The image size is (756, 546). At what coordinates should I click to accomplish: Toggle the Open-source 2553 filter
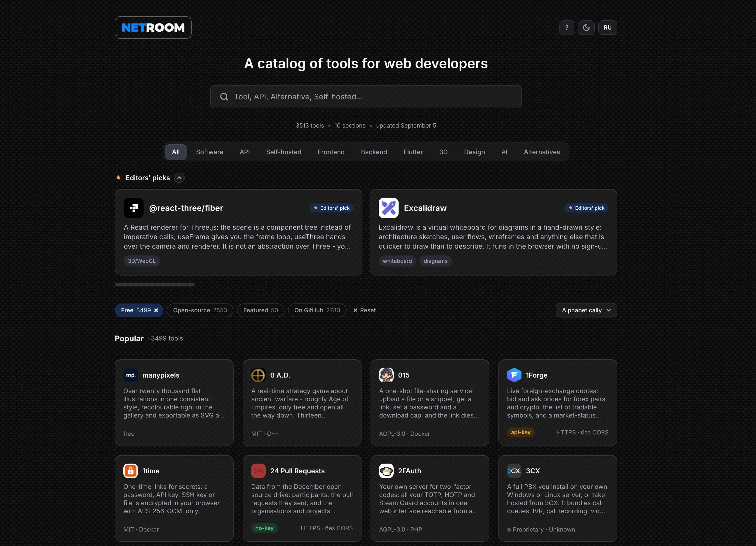tap(200, 310)
